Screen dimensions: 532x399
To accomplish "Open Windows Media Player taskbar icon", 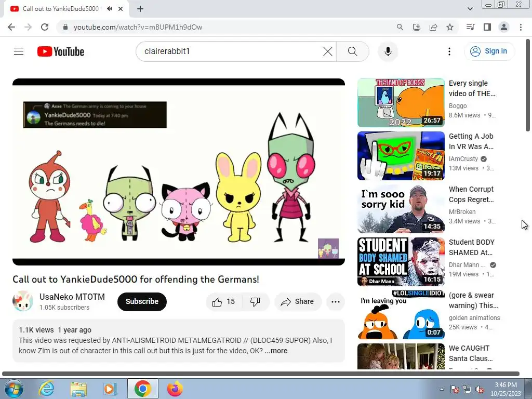I will point(110,389).
